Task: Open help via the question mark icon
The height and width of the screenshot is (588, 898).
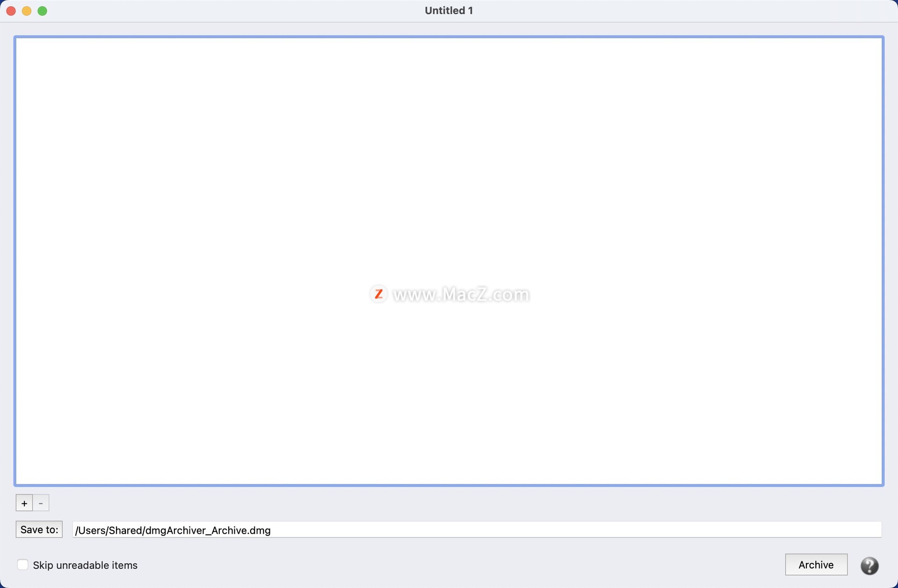Action: (x=869, y=566)
